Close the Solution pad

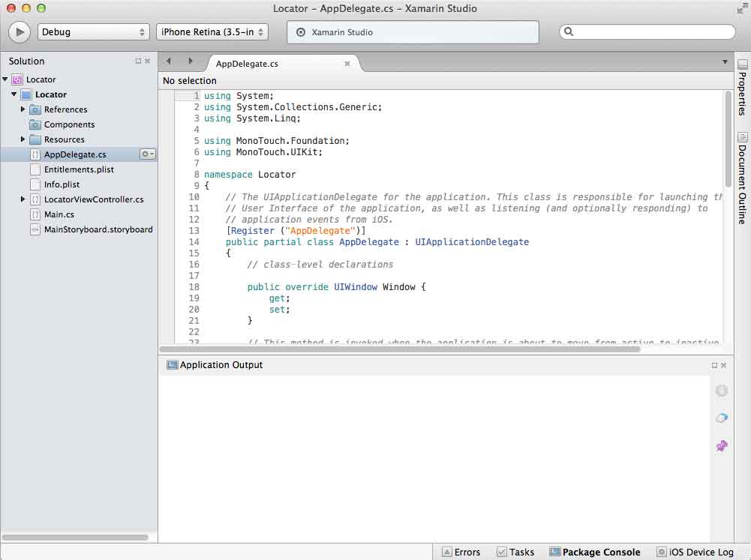click(148, 61)
